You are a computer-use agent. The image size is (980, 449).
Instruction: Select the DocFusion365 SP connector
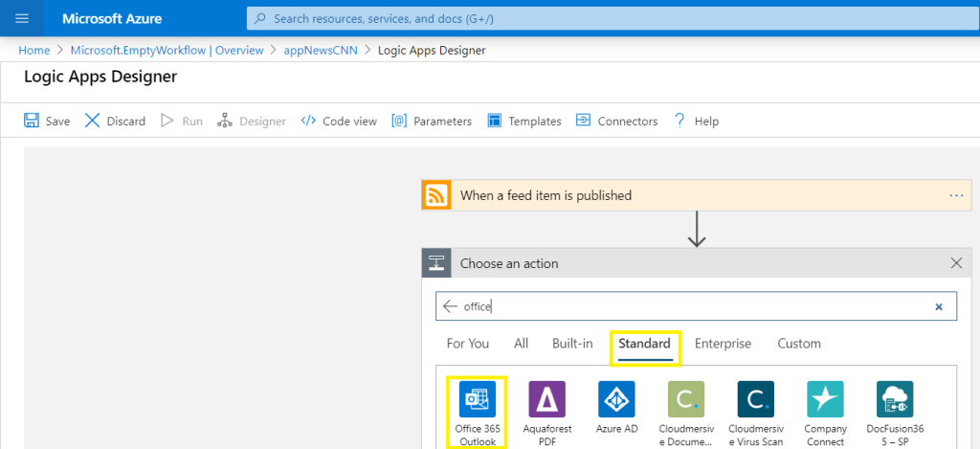[x=895, y=399]
